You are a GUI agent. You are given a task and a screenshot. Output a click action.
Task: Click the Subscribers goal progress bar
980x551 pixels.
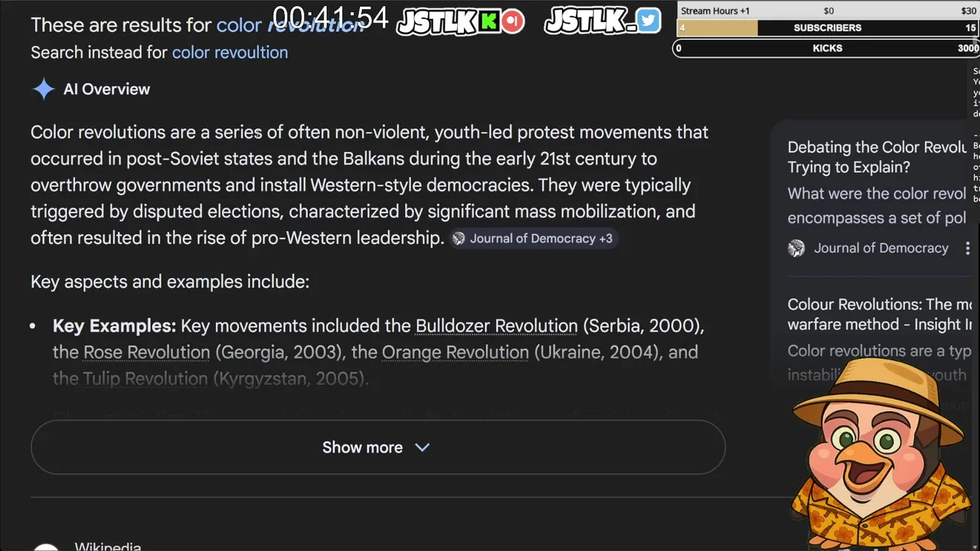[x=827, y=28]
